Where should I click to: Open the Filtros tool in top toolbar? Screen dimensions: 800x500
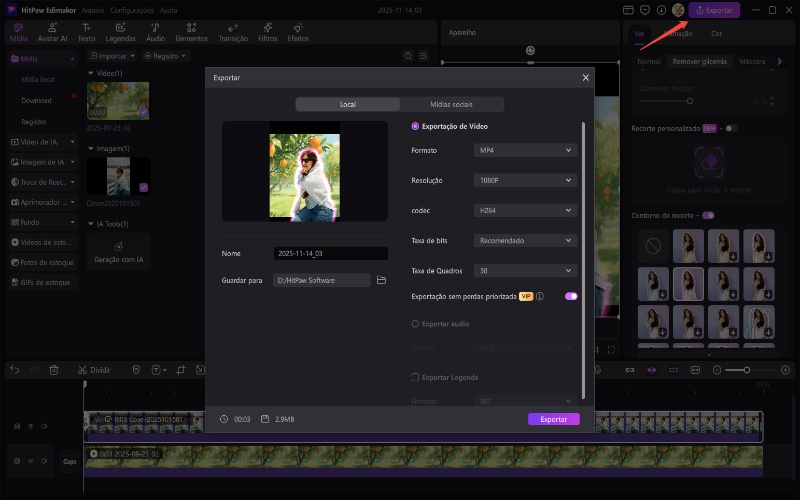click(x=267, y=31)
